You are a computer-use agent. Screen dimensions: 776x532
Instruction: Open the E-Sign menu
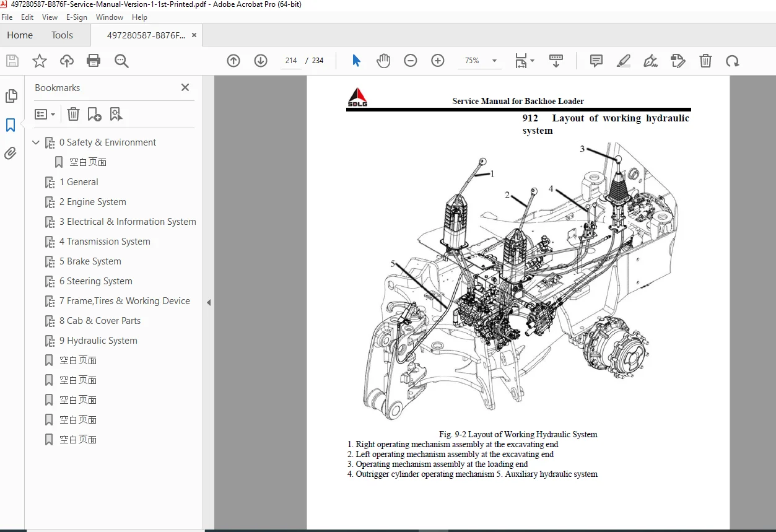coord(76,17)
